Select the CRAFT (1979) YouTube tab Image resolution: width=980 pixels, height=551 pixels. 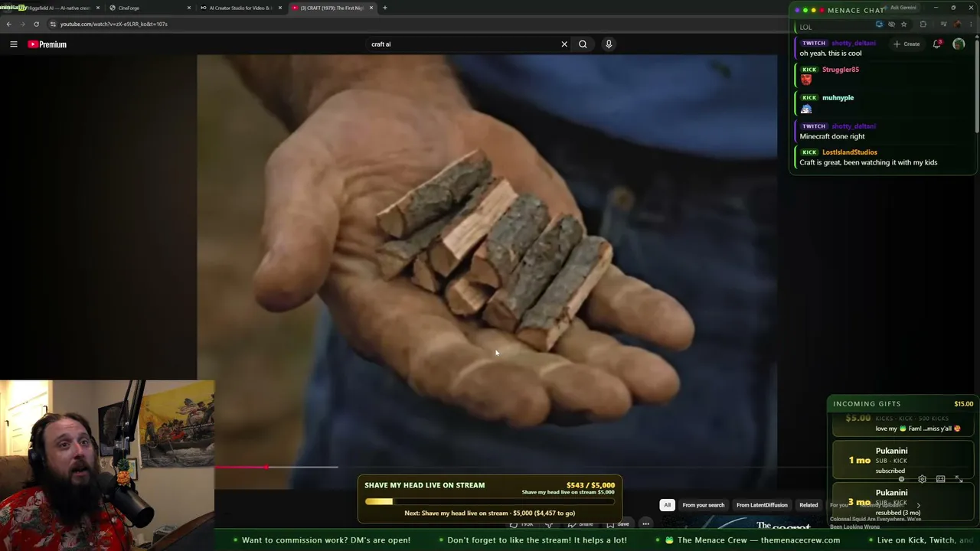(x=332, y=8)
